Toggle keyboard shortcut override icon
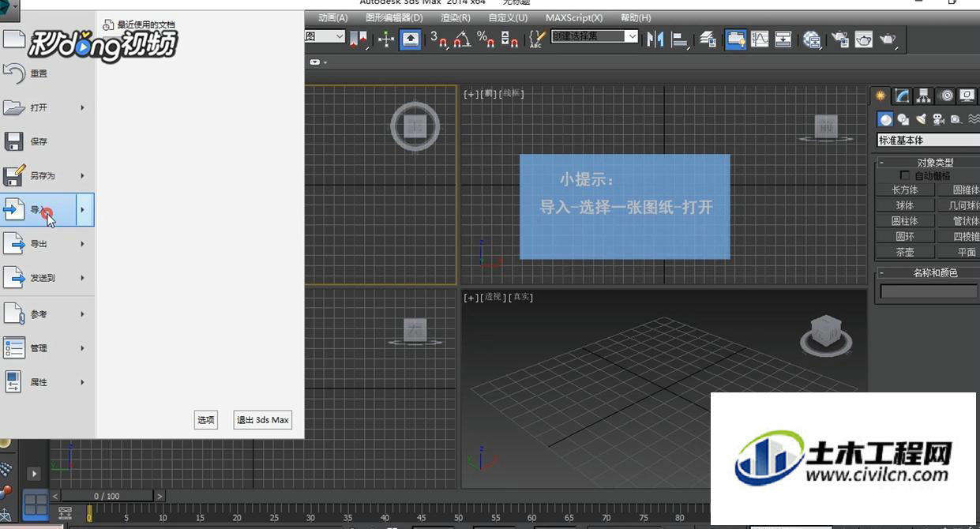The width and height of the screenshot is (980, 529). click(410, 39)
